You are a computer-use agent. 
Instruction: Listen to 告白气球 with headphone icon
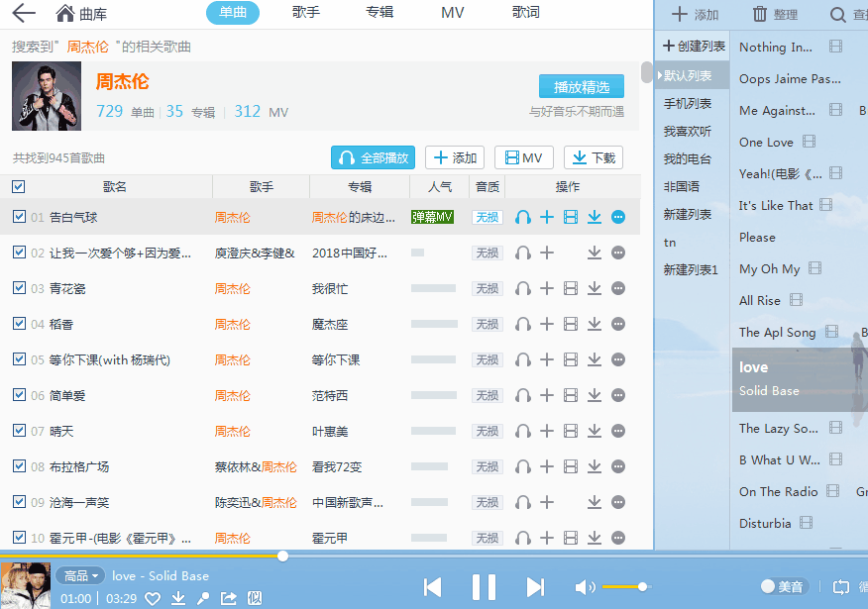[522, 218]
